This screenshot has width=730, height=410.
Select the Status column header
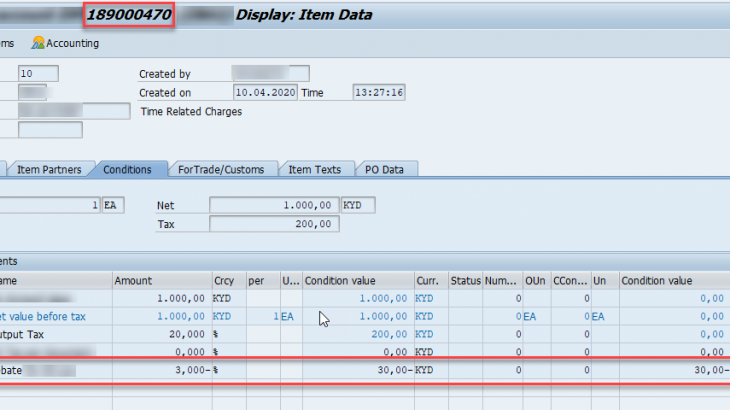[466, 281]
